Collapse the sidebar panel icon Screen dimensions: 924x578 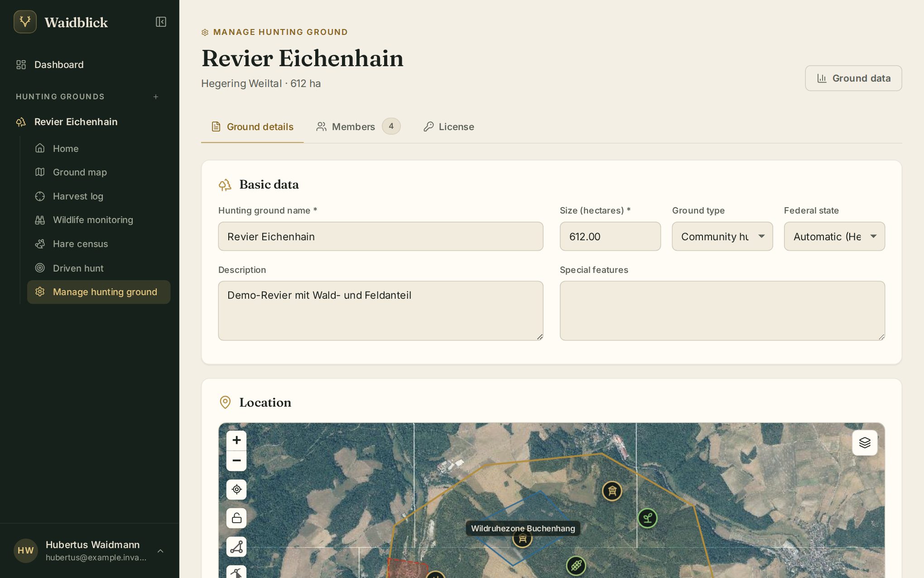(161, 22)
